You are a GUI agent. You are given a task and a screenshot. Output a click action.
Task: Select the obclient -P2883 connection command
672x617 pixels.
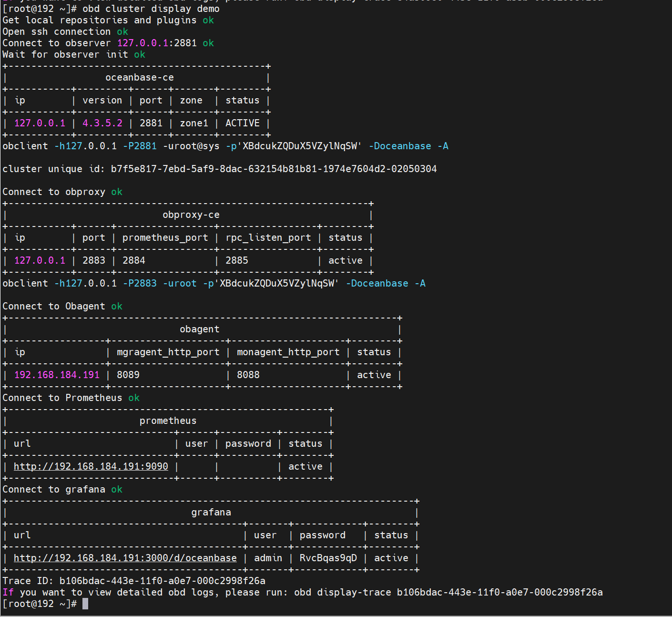(x=214, y=283)
